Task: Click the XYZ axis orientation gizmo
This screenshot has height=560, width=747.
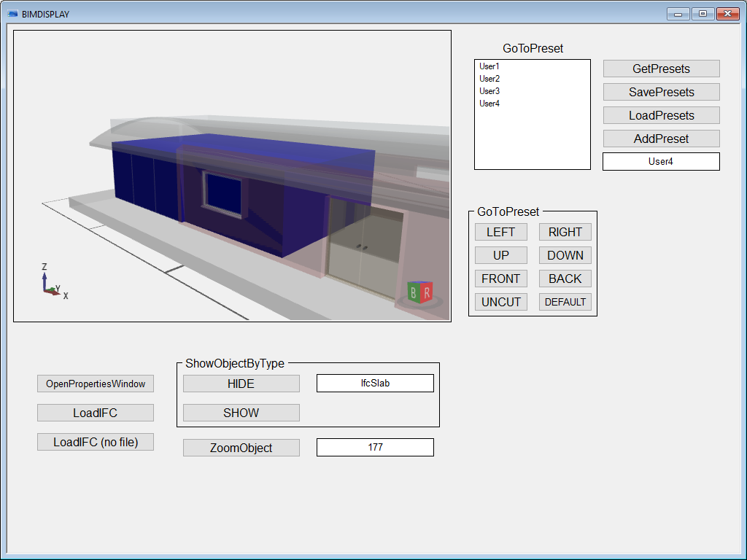Action: 45,283
